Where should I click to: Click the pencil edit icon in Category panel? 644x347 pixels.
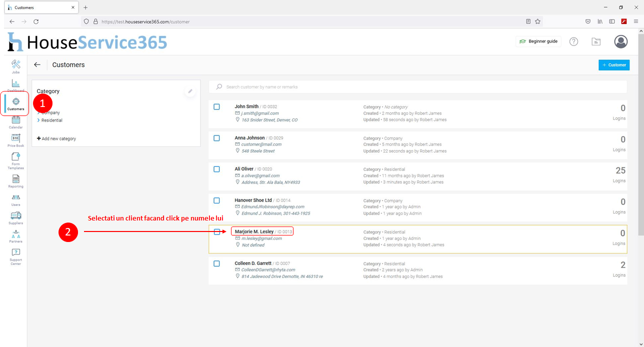click(190, 91)
